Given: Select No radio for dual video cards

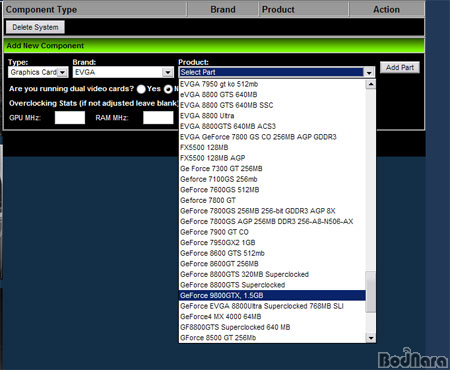Looking at the screenshot, I should click(168, 89).
